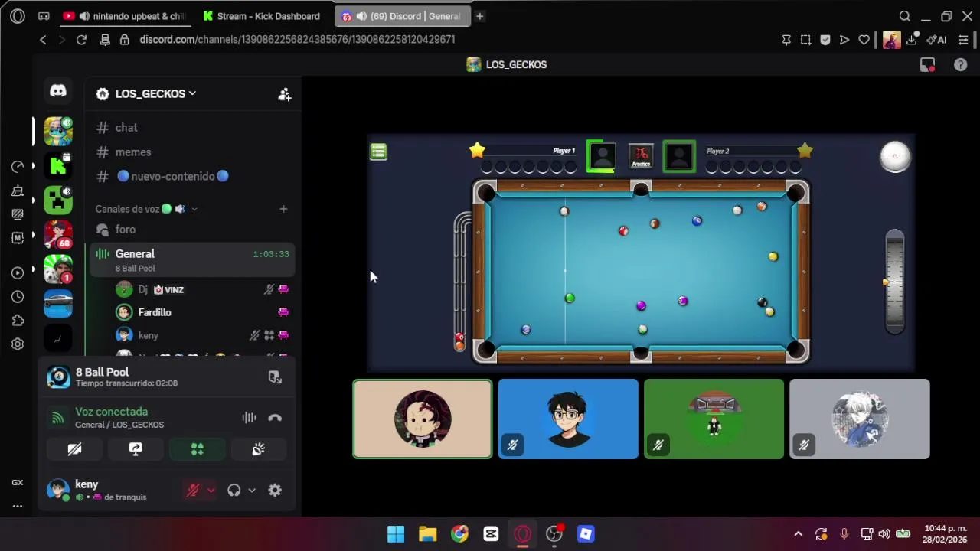Open Discord help question mark
The image size is (980, 551).
click(960, 65)
